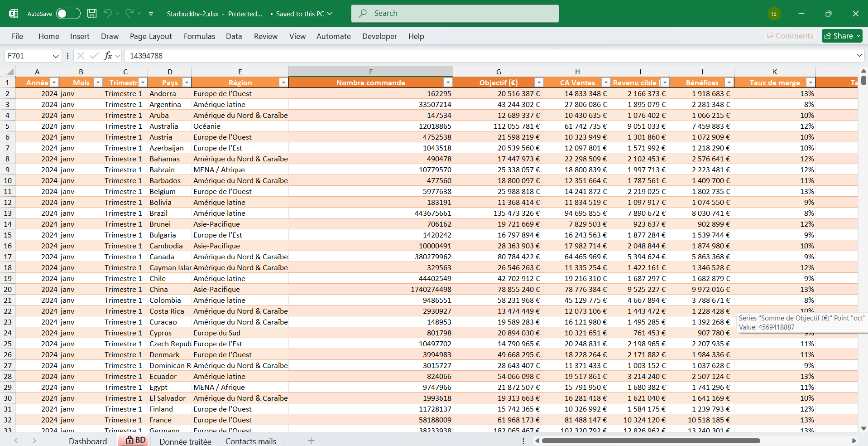The image size is (868, 446).
Task: Switch to the Dashboard sheet tab
Action: [x=88, y=441]
